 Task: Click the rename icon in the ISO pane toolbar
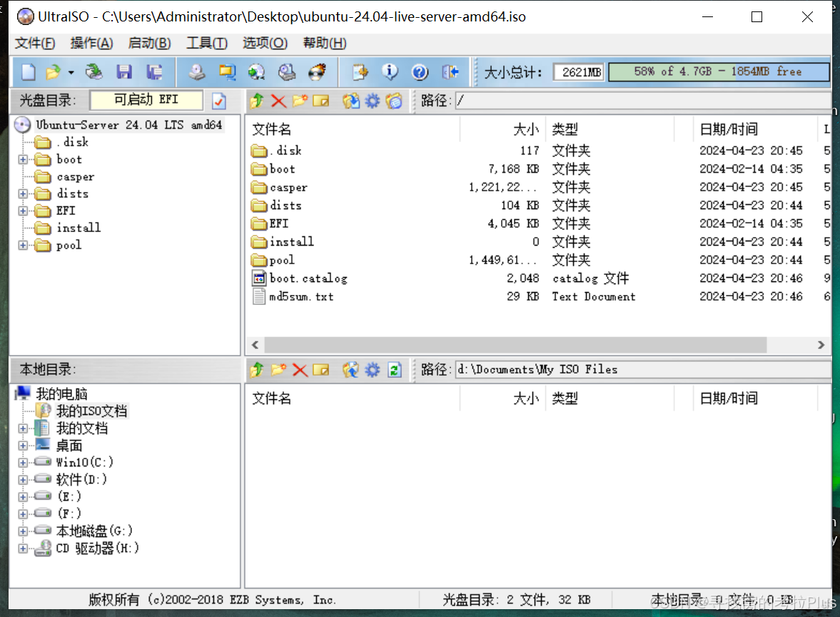pyautogui.click(x=321, y=101)
